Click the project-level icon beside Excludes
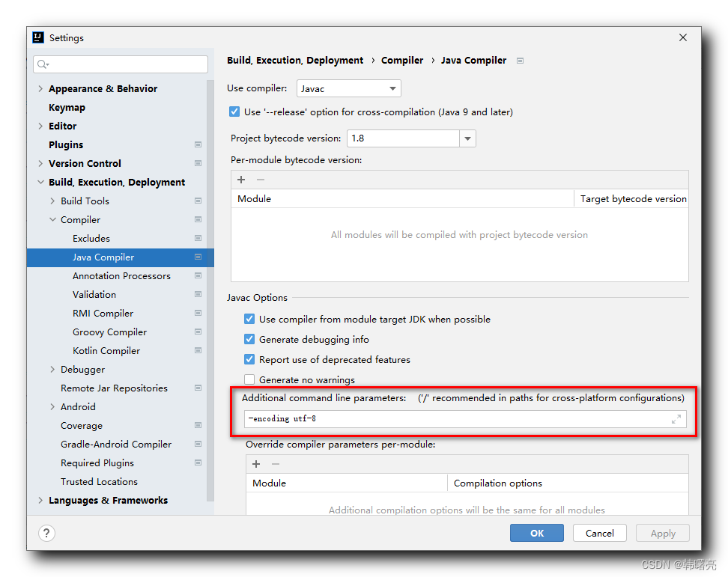 198,239
